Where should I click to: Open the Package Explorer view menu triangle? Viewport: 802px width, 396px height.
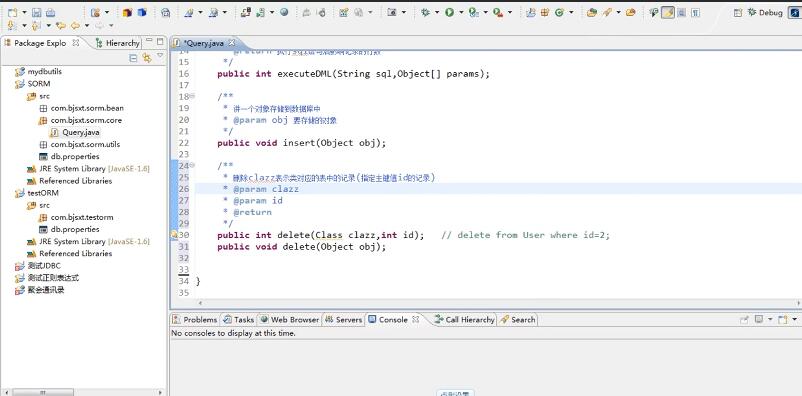tap(160, 56)
